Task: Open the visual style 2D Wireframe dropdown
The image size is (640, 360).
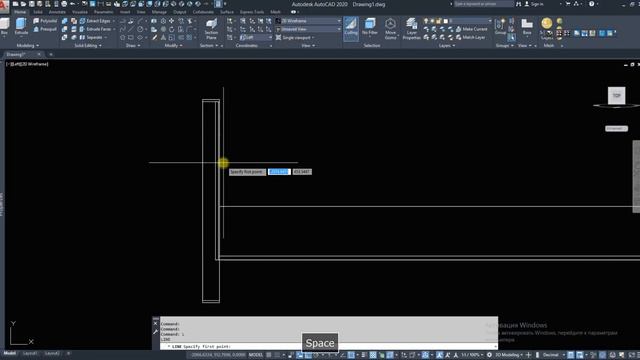Action: 309,21
